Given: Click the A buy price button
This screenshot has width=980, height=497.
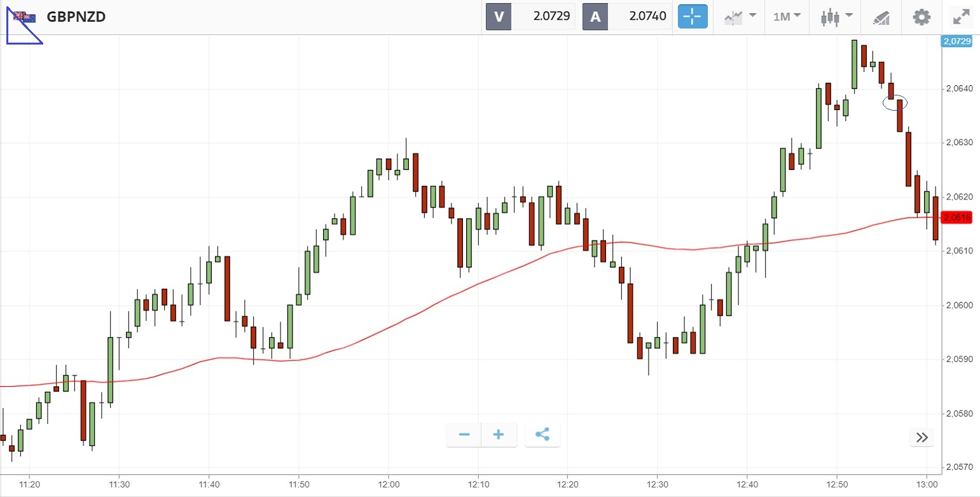Looking at the screenshot, I should coord(627,17).
